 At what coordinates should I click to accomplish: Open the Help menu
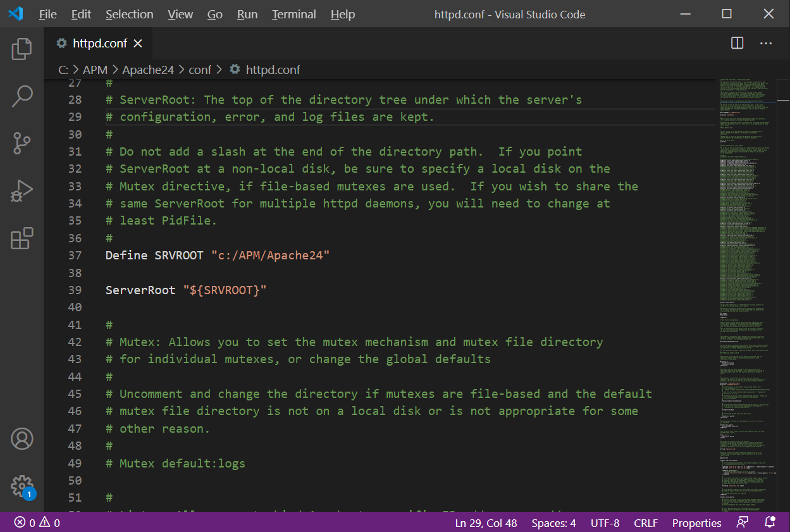point(343,14)
